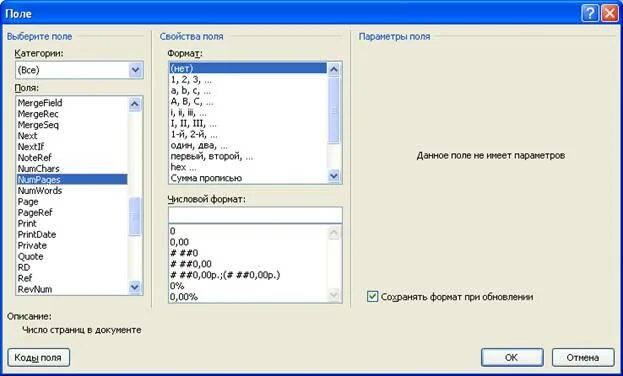Select the PrintDate field
The image size is (623, 376).
[72, 235]
